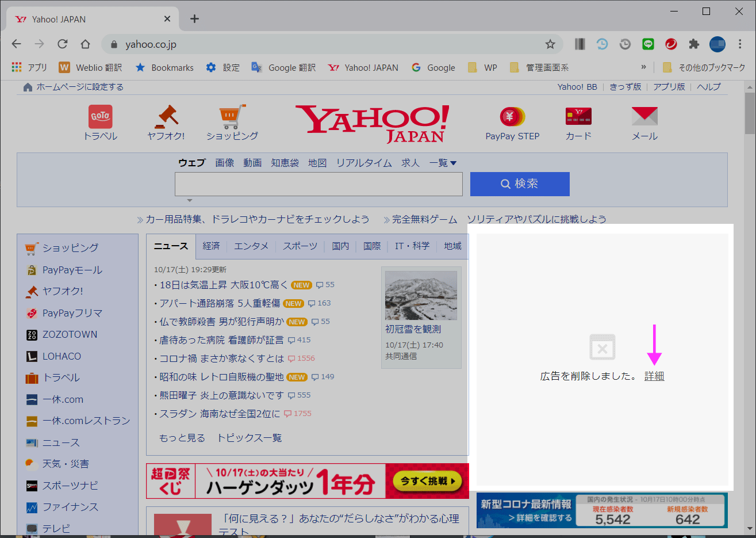Switch to the Economy news tab

click(x=211, y=246)
